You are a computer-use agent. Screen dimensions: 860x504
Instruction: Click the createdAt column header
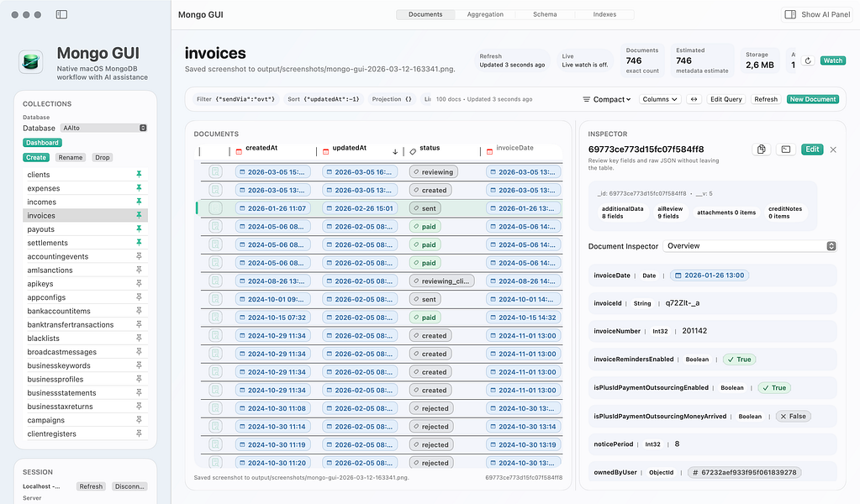pos(261,148)
